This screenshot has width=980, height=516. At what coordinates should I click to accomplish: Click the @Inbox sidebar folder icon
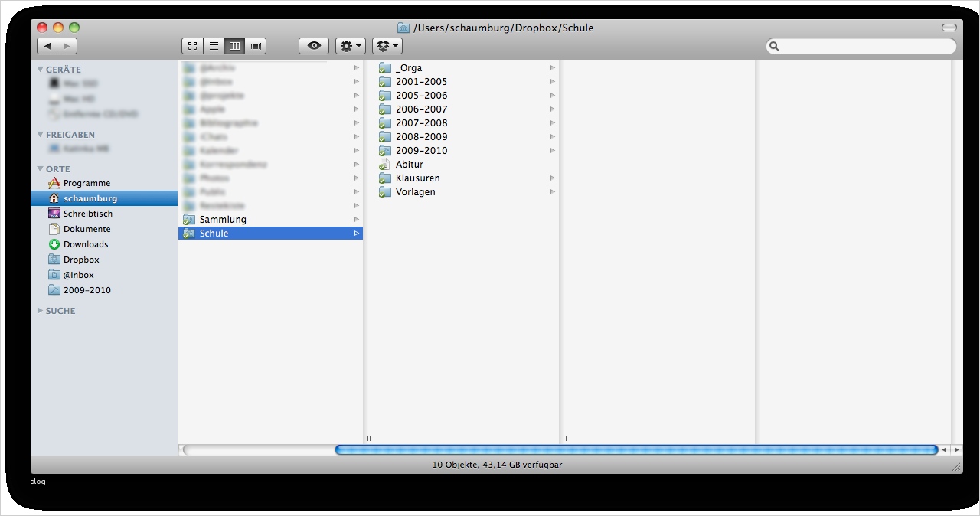[x=54, y=275]
